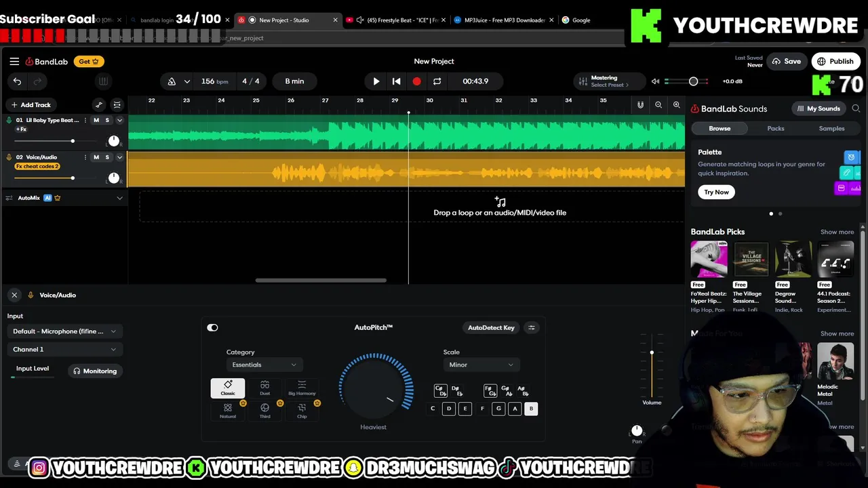Open tempo 156 bpm field
868x488 pixels.
point(214,81)
